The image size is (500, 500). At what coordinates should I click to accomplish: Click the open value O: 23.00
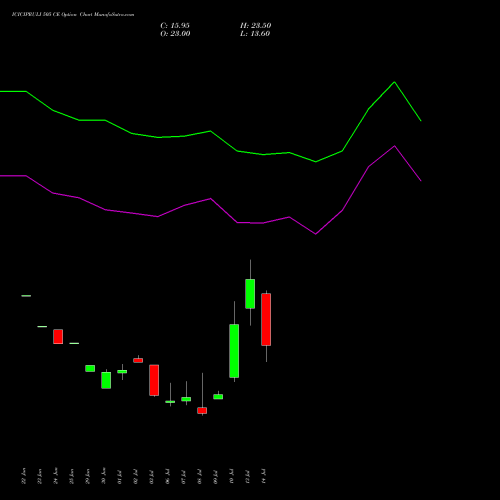175,34
